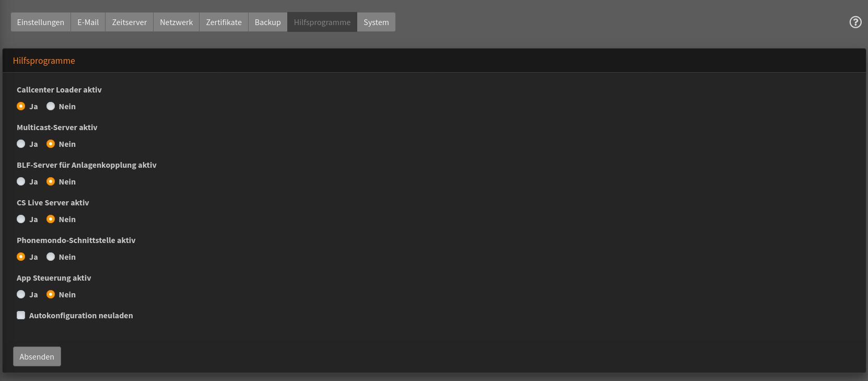Select Nein for App Steuerung aktiv
868x381 pixels.
click(51, 294)
